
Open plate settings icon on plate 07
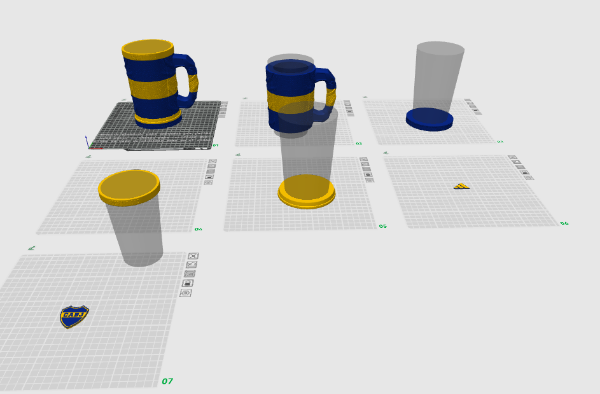(x=186, y=293)
